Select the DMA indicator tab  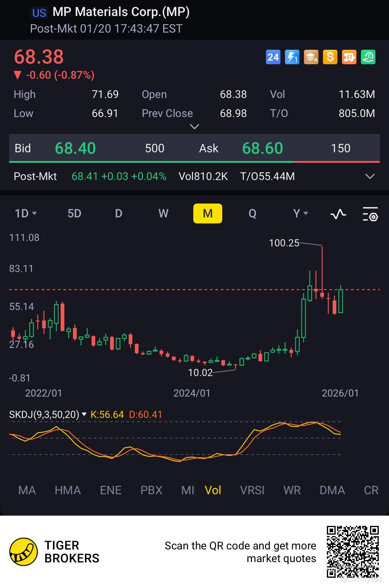pyautogui.click(x=332, y=490)
